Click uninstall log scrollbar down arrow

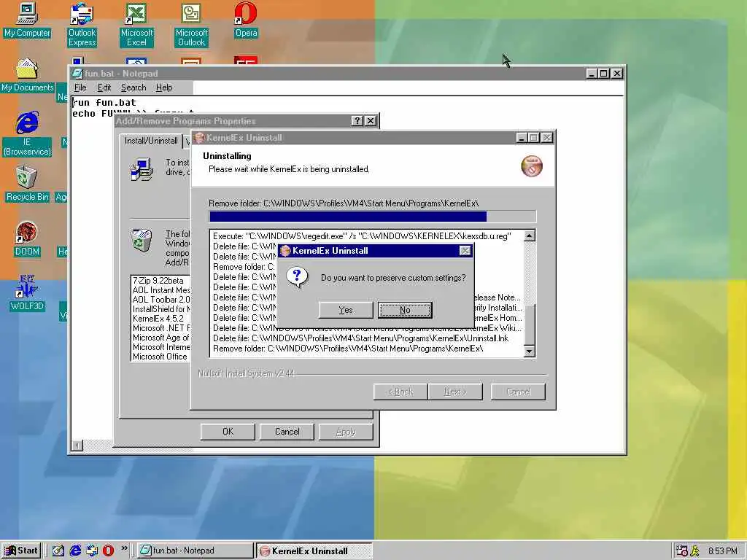(x=530, y=351)
